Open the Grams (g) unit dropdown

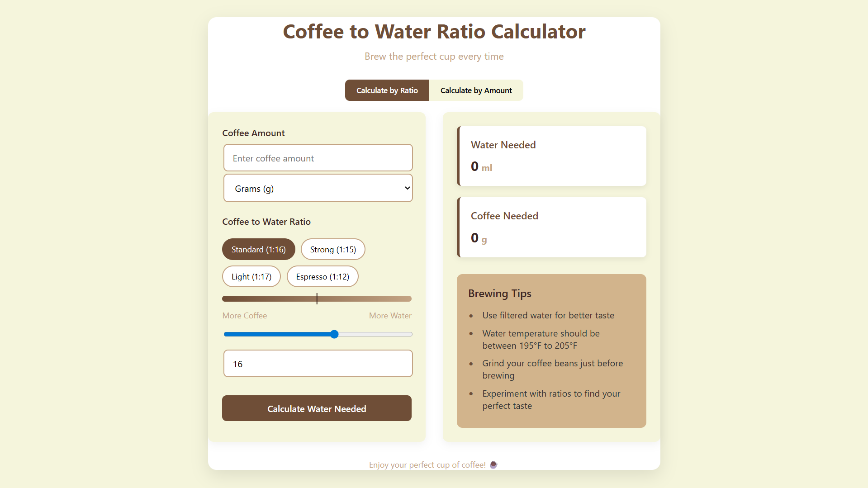pos(318,188)
